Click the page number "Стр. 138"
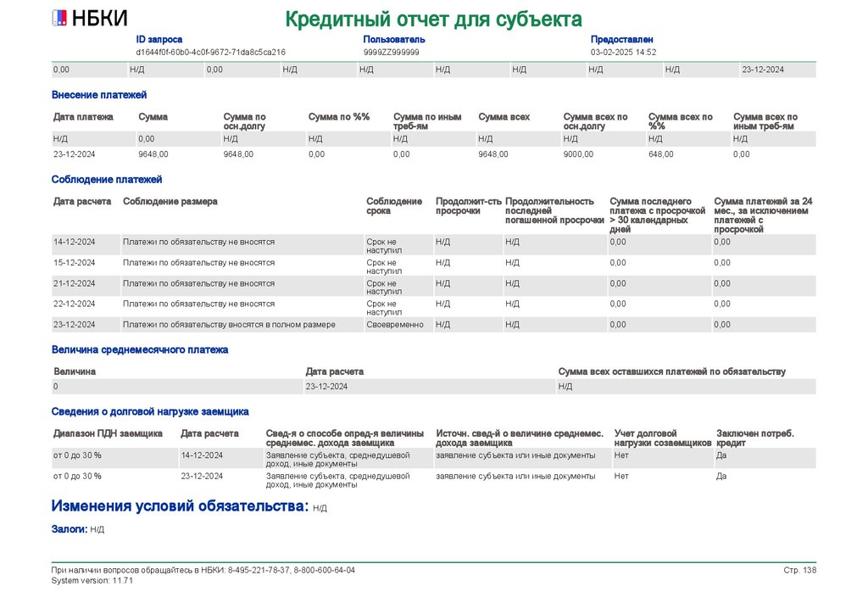 (x=800, y=570)
